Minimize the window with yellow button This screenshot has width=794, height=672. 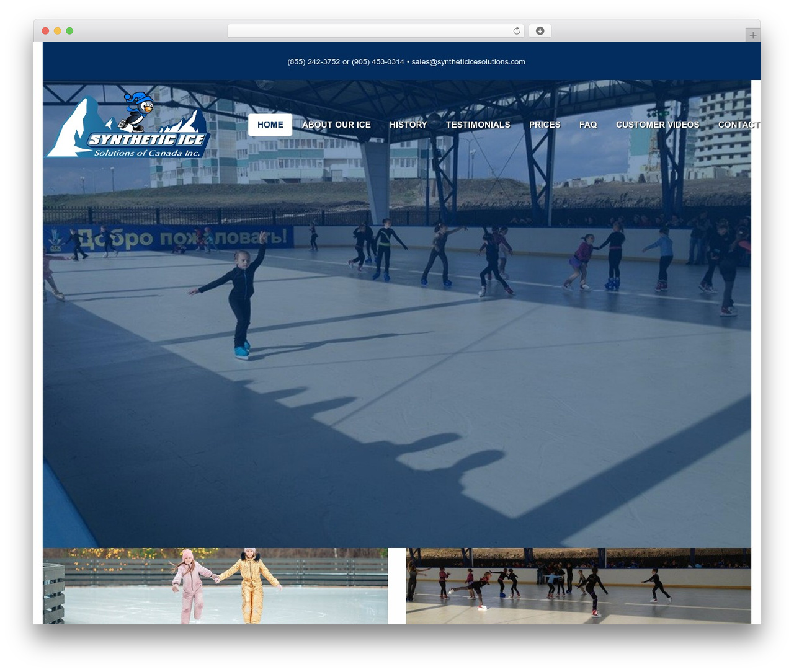point(57,31)
